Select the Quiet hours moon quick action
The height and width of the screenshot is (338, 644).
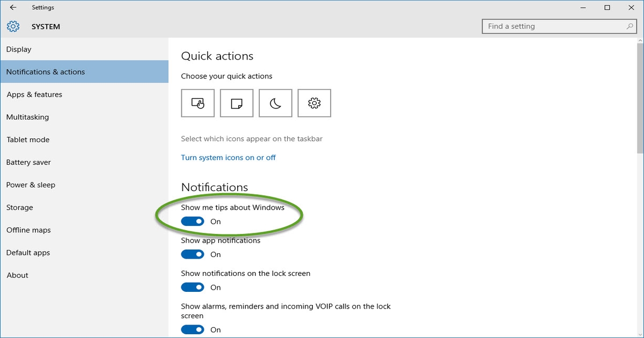[x=275, y=102]
